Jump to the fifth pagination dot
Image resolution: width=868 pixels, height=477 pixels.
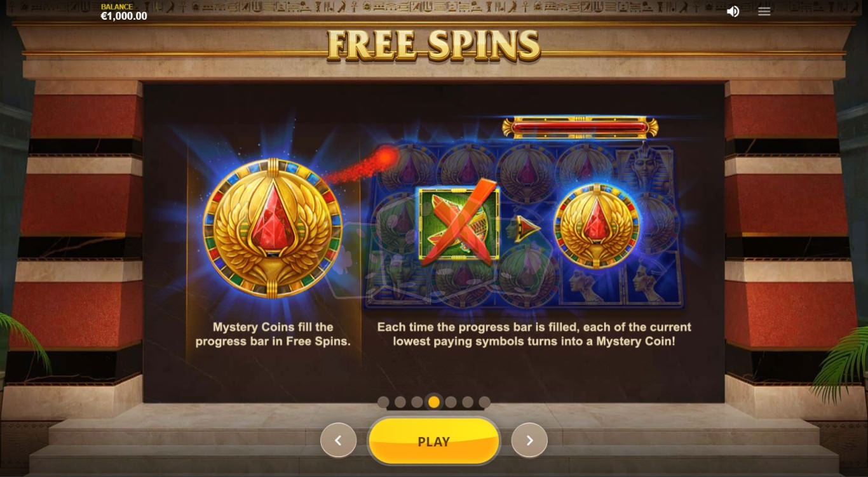point(451,402)
